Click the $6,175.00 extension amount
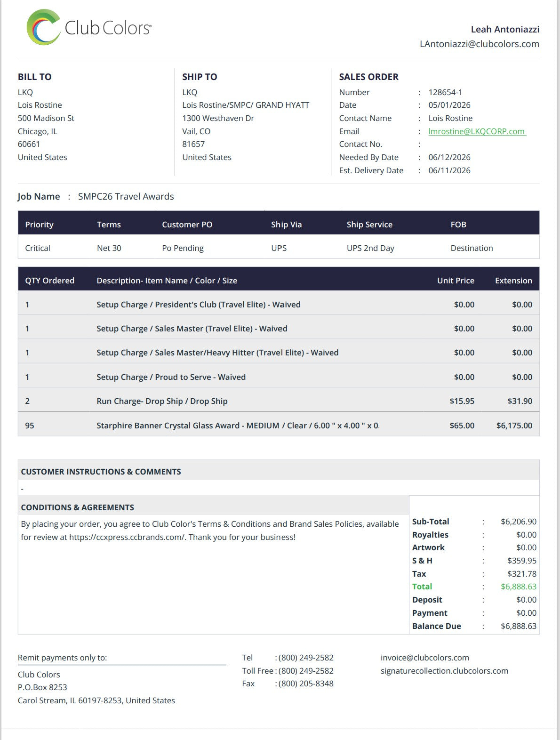Screen dimensions: 560x740 pyautogui.click(x=514, y=426)
